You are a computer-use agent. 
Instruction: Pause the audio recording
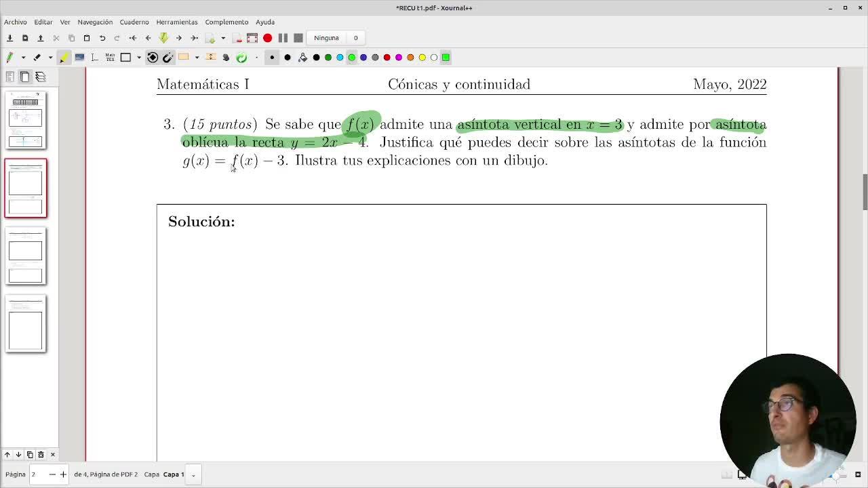tap(283, 38)
